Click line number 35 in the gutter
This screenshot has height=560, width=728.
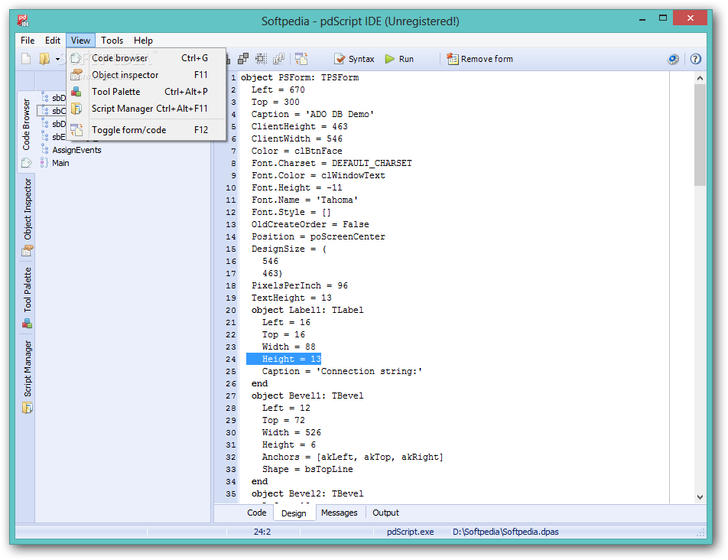click(x=231, y=493)
